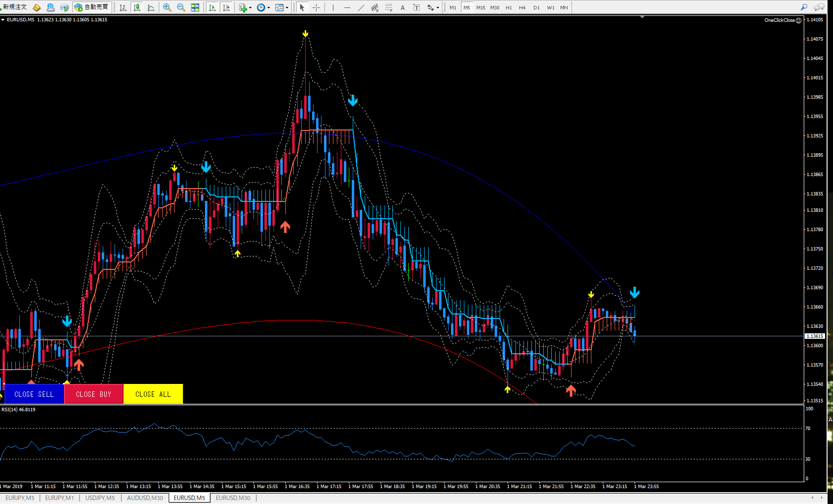Select the text tool A
This screenshot has width=833, height=504.
[402, 7]
